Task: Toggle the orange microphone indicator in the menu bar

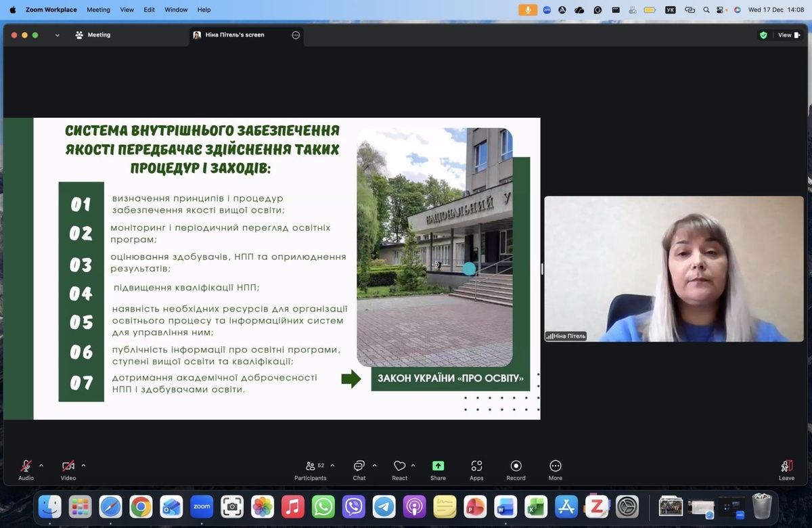Action: pos(527,9)
